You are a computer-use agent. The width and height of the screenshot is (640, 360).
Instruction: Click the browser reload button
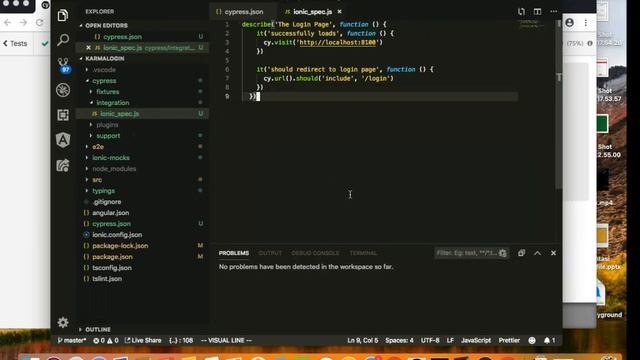pyautogui.click(x=39, y=23)
